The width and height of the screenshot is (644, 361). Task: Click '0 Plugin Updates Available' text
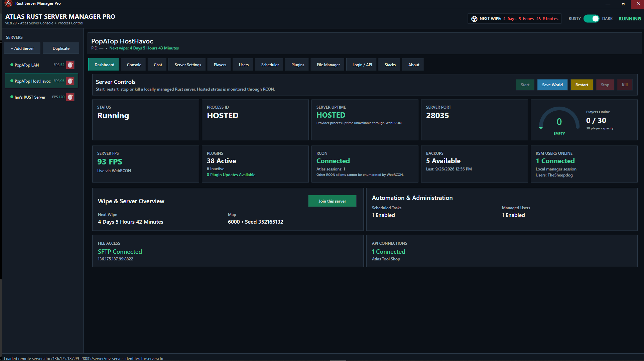click(231, 175)
